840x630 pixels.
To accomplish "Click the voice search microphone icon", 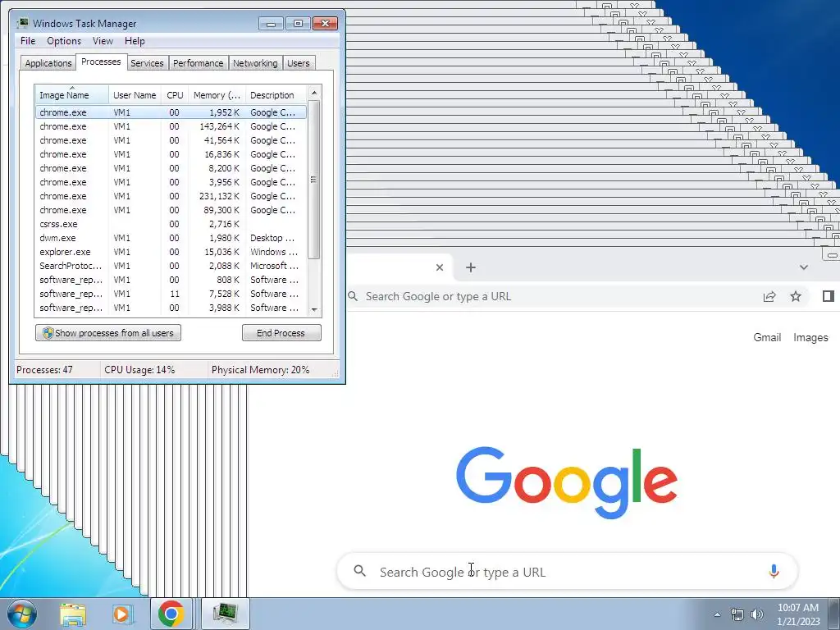I will click(x=774, y=572).
